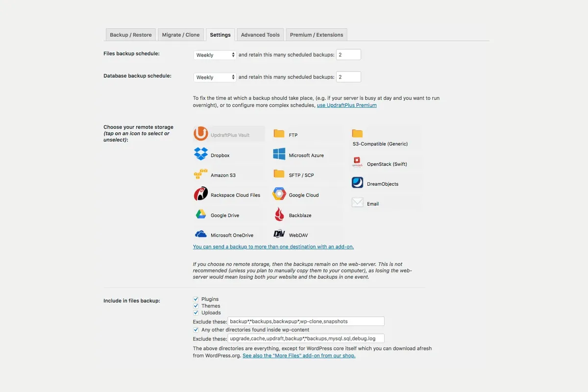Edit the Uploads exclude these field
588x392 pixels.
306,321
